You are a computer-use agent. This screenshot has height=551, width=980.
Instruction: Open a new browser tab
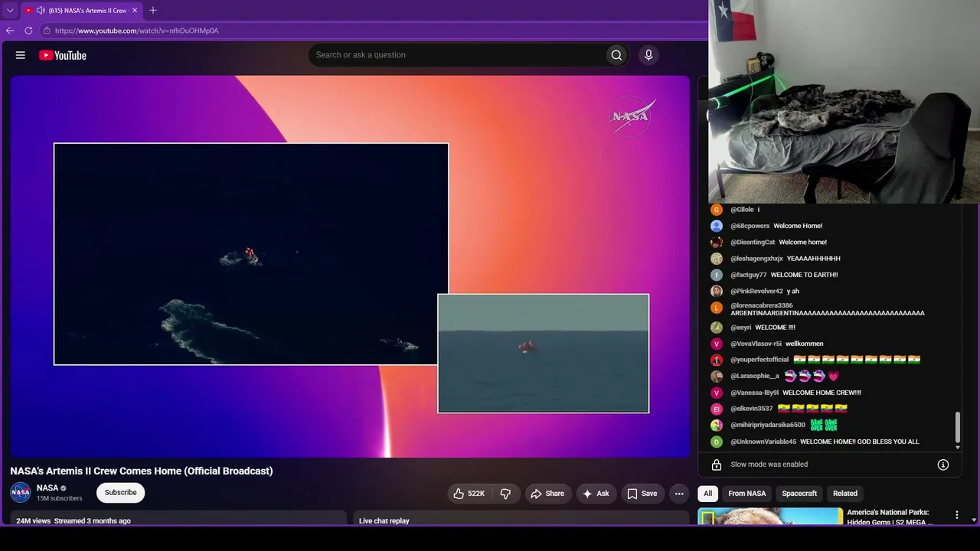(x=153, y=10)
